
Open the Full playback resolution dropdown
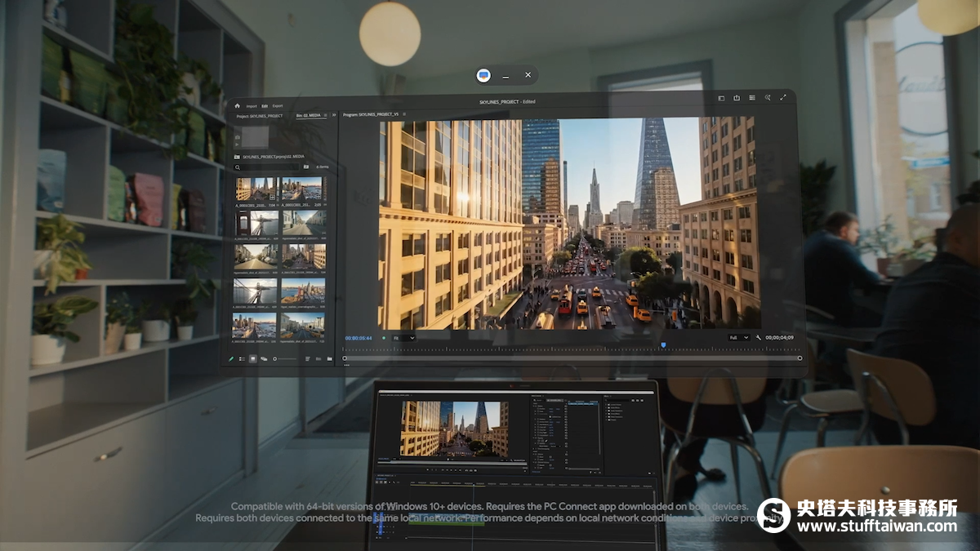click(738, 337)
